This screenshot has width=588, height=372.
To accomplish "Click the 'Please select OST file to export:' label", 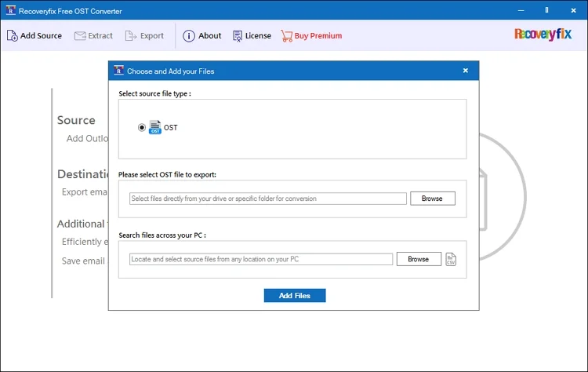I will tap(167, 174).
